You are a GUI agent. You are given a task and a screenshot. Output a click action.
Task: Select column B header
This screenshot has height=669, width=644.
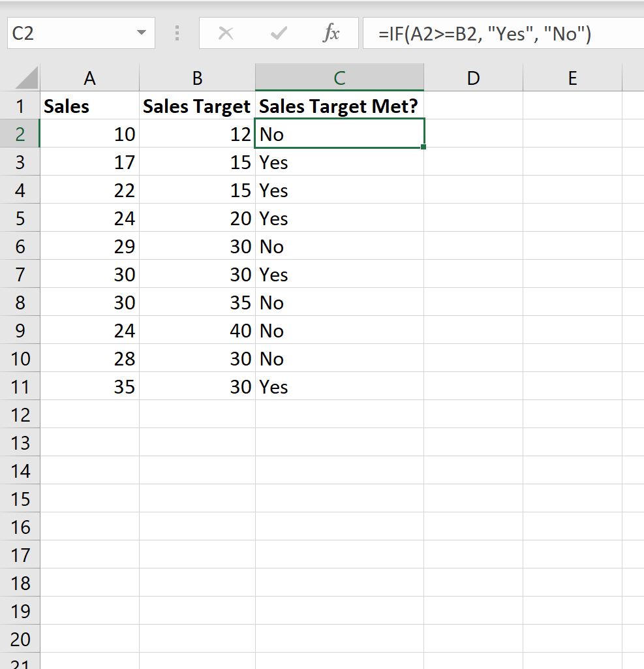[197, 78]
